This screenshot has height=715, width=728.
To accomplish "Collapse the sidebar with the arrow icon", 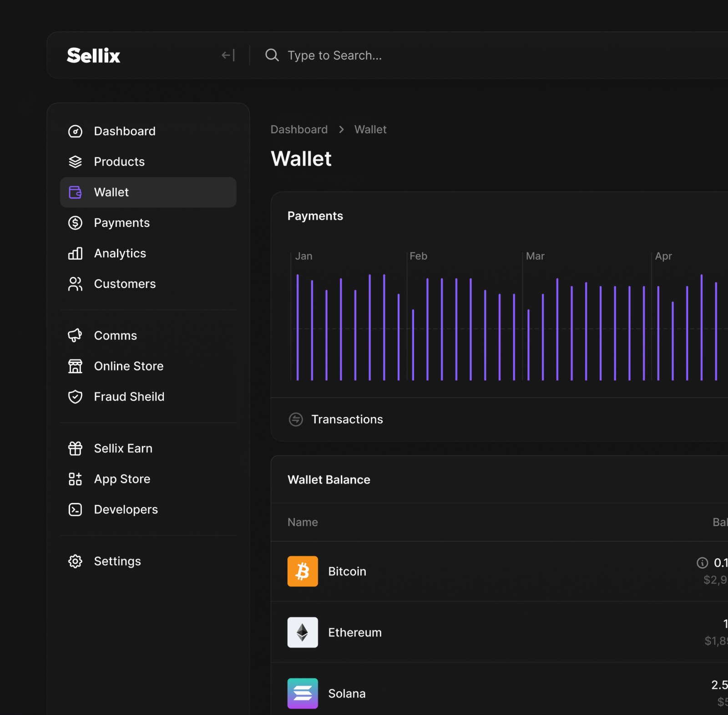I will [228, 55].
